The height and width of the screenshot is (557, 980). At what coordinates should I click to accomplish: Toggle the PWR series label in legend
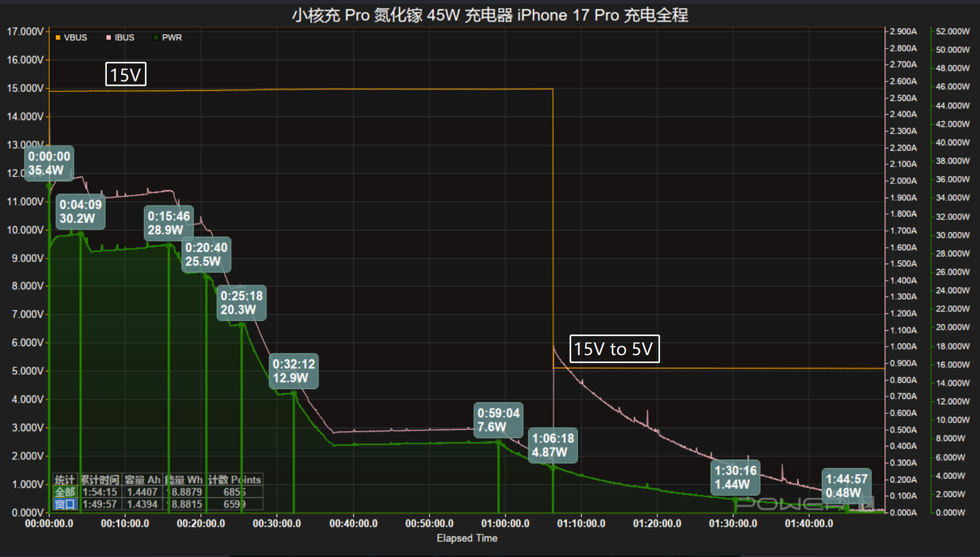point(172,37)
